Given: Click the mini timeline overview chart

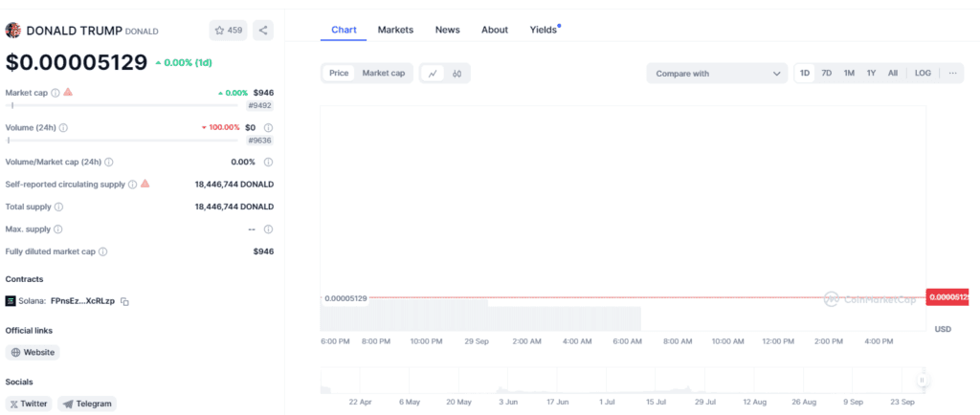Looking at the screenshot, I should click(622, 381).
